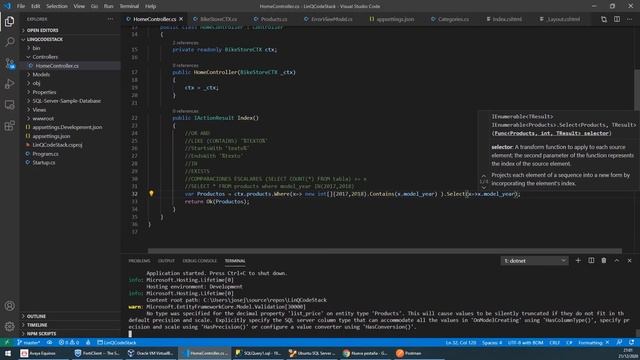The height and width of the screenshot is (360, 640).
Task: Maximize the terminal panel size
Action: pyautogui.click(x=617, y=260)
